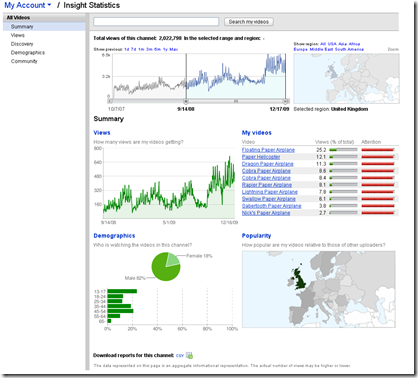
Task: Open Nick's Paper Airplane video
Action: tap(266, 213)
